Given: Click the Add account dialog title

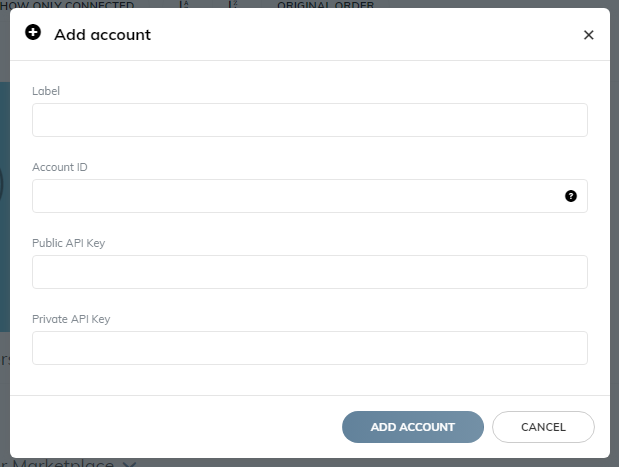Looking at the screenshot, I should coord(102,35).
